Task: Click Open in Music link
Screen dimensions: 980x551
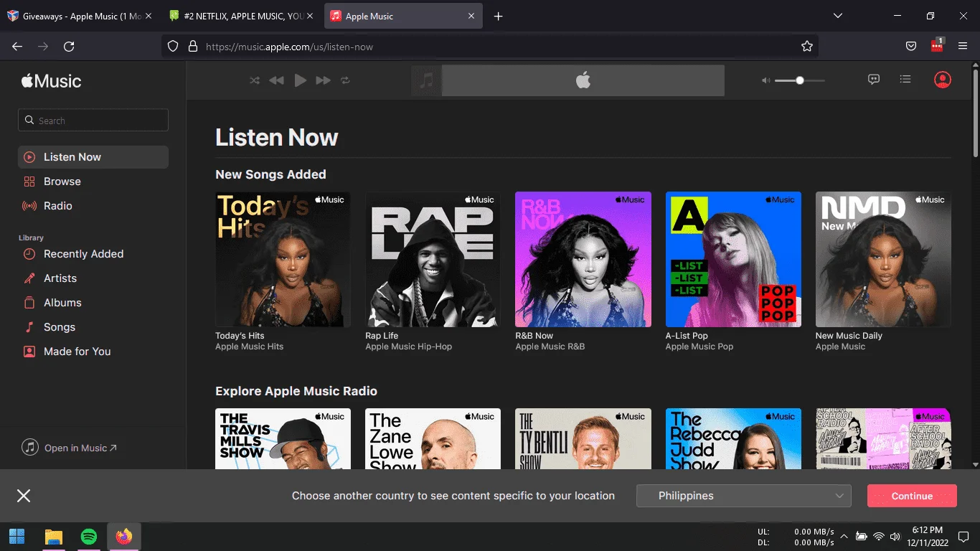Action: pyautogui.click(x=70, y=448)
